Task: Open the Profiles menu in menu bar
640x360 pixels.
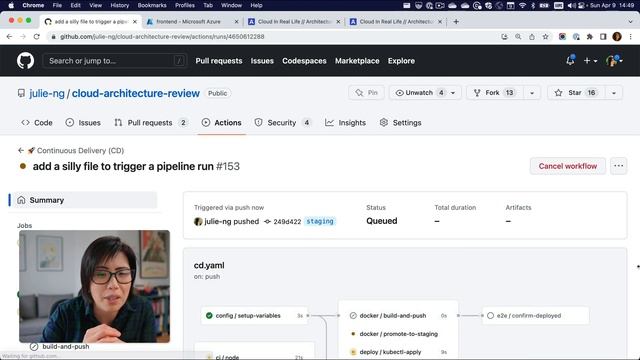Action: pyautogui.click(x=184, y=5)
